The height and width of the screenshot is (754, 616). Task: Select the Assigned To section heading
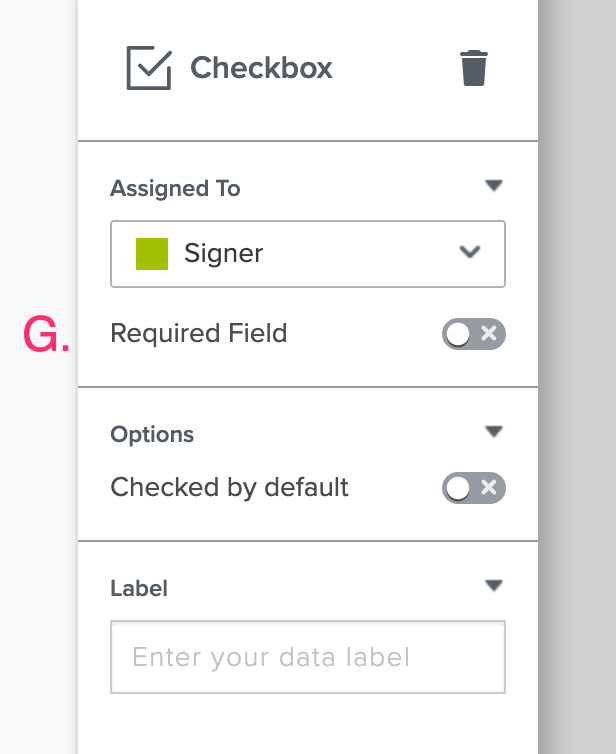(175, 188)
